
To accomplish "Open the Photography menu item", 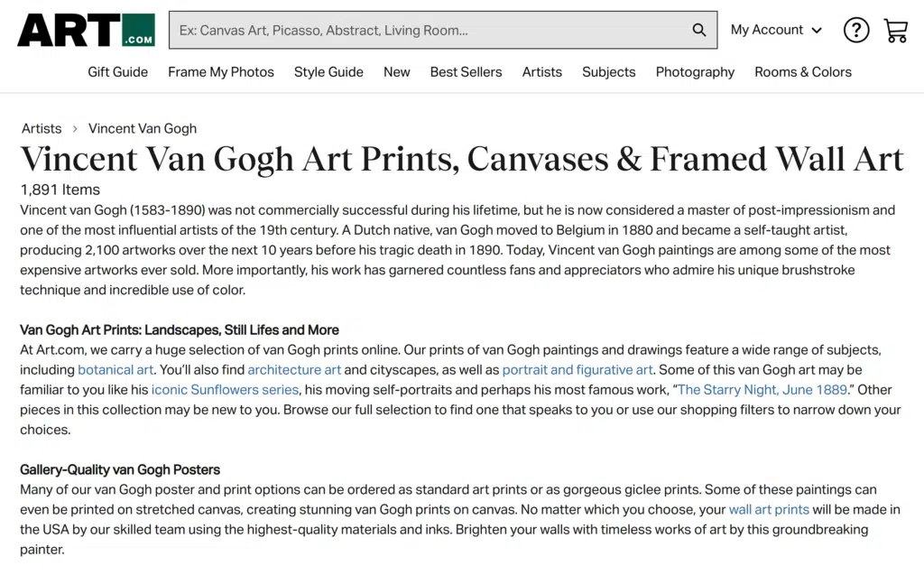I will pyautogui.click(x=695, y=72).
